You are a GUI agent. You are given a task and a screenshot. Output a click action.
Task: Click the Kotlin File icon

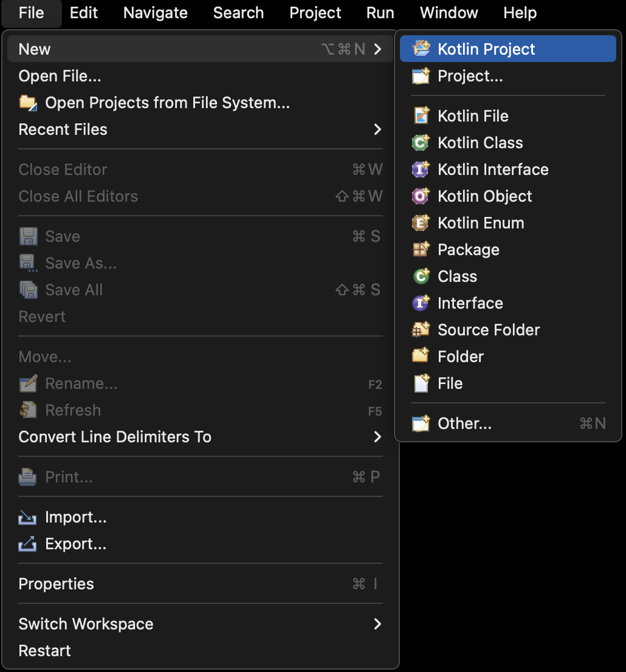421,115
